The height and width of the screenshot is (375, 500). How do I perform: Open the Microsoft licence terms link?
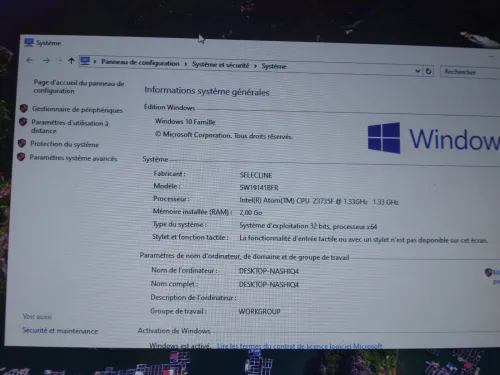click(299, 346)
